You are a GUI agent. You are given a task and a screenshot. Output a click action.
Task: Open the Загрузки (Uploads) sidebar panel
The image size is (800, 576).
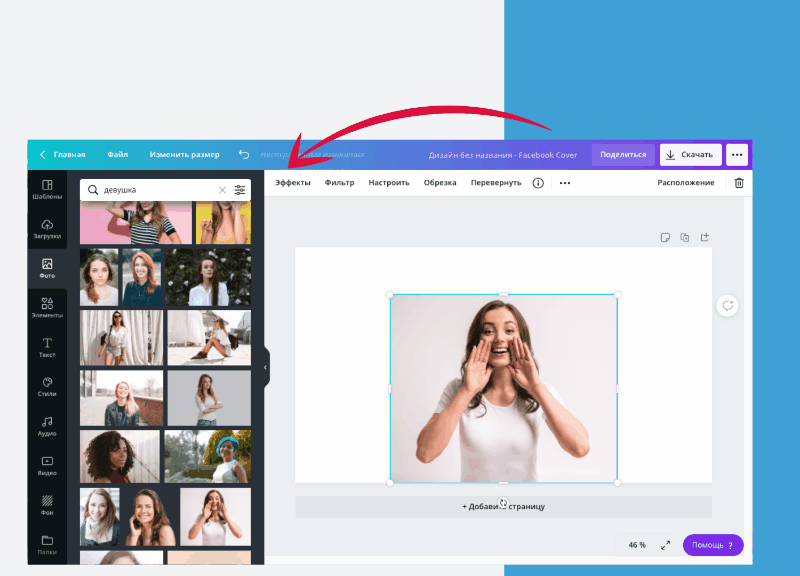47,229
